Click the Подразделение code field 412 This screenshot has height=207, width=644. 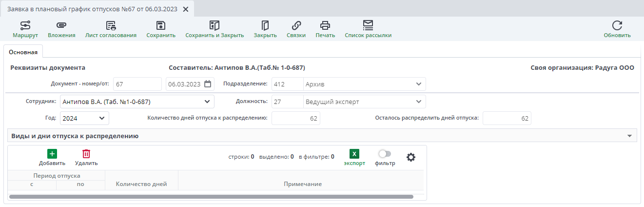pos(288,84)
